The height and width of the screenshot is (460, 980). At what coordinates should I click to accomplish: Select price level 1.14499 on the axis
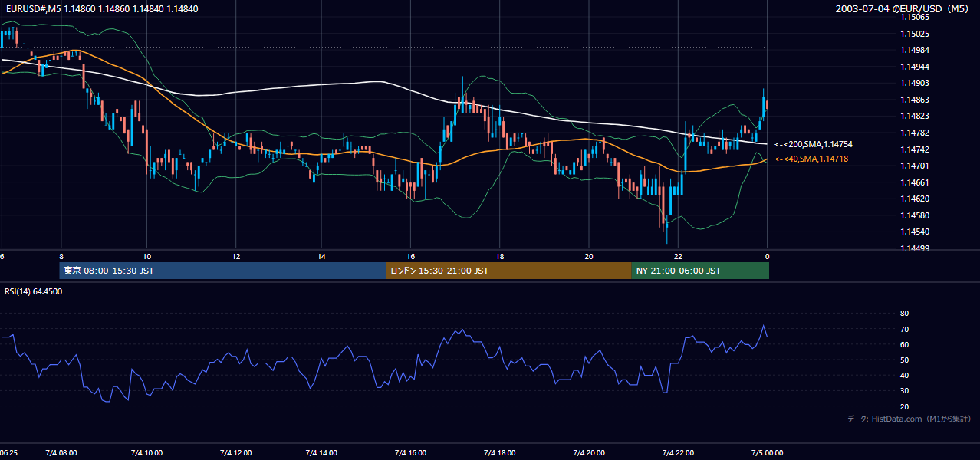click(x=914, y=248)
